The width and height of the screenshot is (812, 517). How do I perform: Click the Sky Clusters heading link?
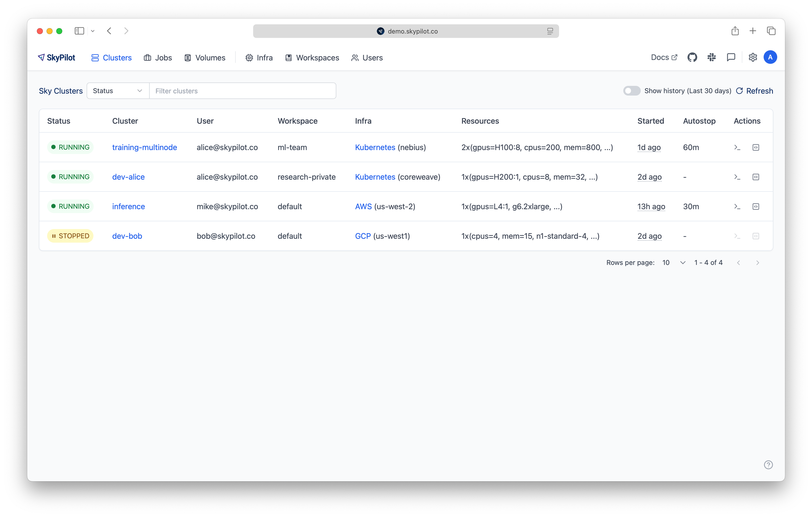coord(61,91)
